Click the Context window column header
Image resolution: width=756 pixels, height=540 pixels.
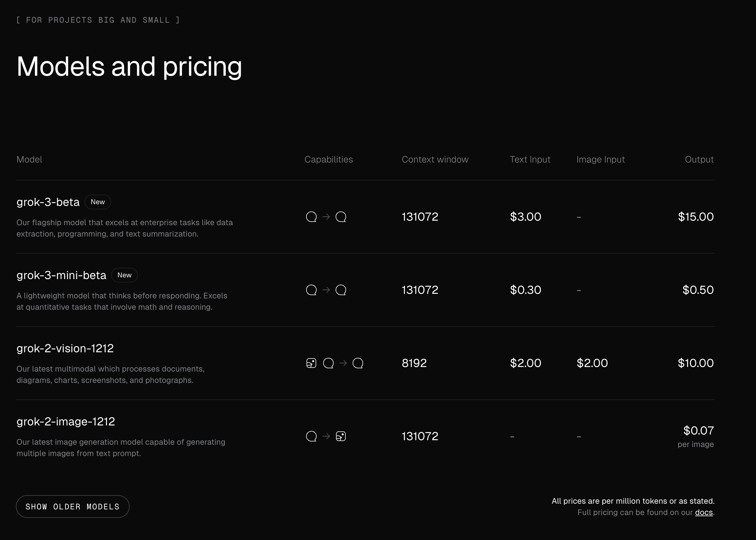tap(435, 160)
